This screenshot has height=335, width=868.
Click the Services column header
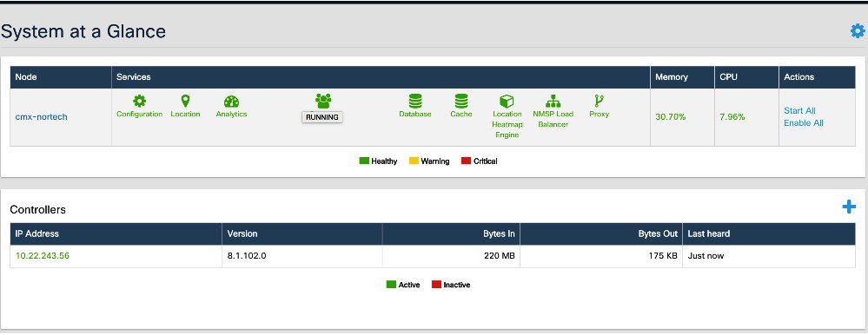point(381,77)
